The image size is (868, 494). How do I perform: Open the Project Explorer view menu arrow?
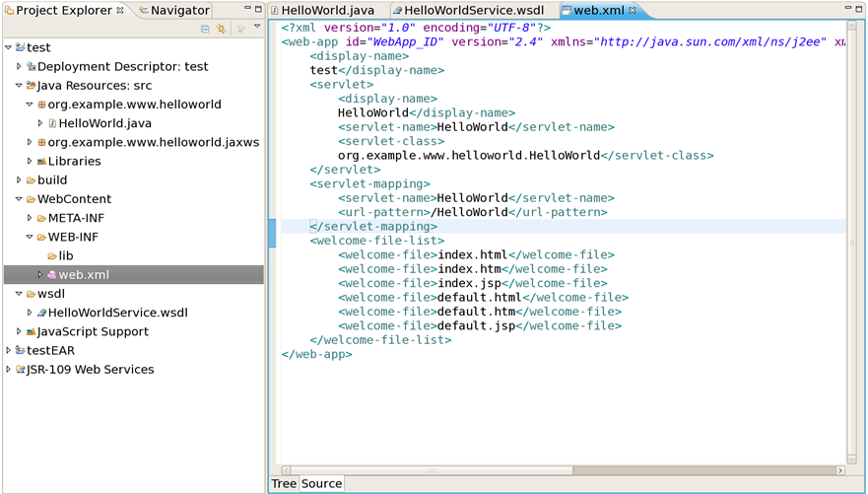pos(257,28)
